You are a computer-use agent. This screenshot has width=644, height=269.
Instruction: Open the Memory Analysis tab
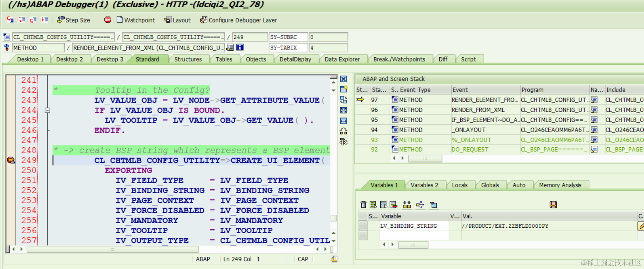(x=560, y=185)
